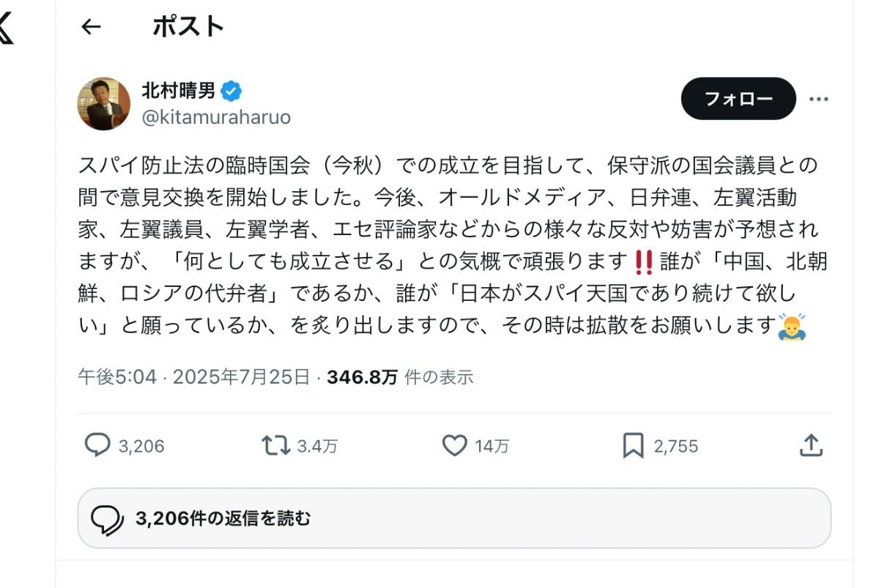879x588 pixels.
Task: Open 北村晴男 profile picture
Action: tap(104, 103)
